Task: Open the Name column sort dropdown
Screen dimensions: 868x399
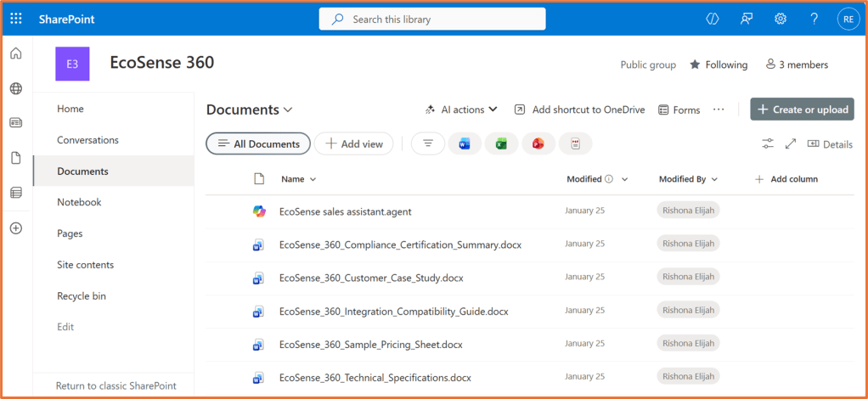Action: pyautogui.click(x=313, y=179)
